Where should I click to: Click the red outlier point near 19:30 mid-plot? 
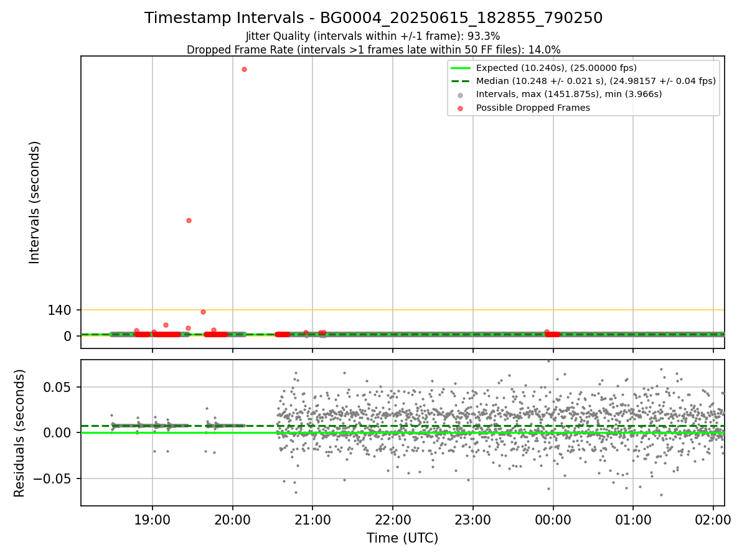[x=189, y=220]
